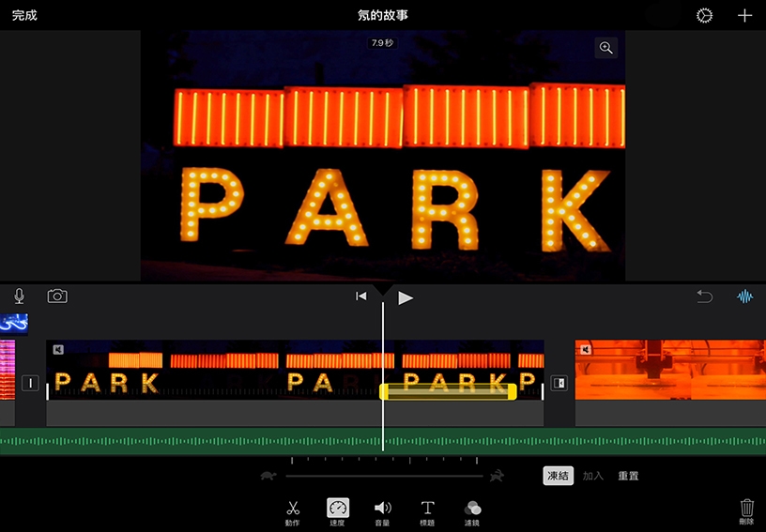Delete the selected clip with 刪除
Screen dimensions: 766x532
pyautogui.click(x=746, y=512)
